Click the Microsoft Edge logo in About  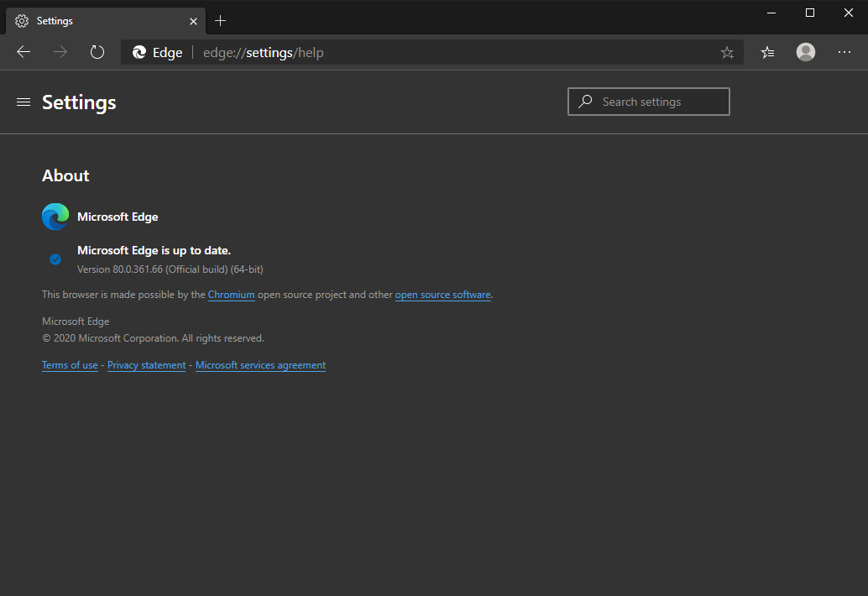[55, 217]
